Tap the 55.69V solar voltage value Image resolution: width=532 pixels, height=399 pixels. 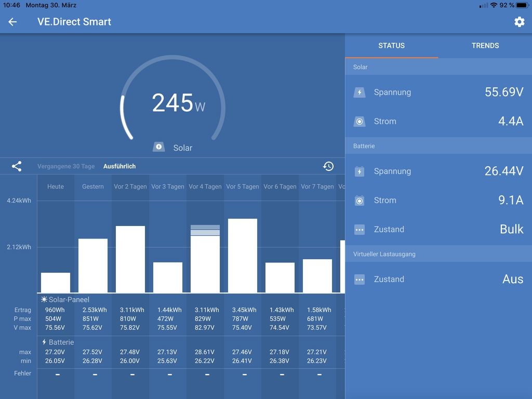point(504,92)
